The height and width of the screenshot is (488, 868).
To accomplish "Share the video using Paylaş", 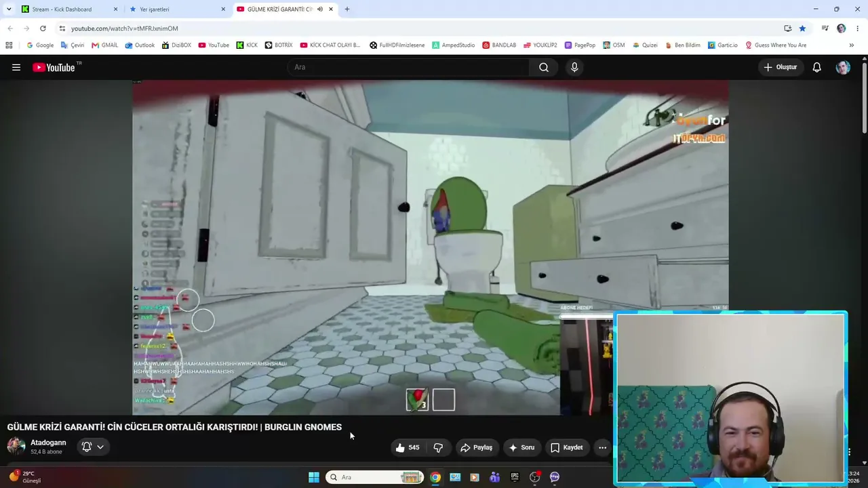I will tap(476, 447).
